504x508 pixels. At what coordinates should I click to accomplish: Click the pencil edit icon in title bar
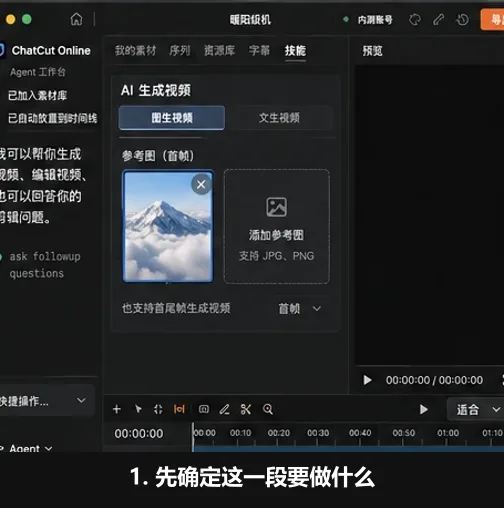[439, 20]
